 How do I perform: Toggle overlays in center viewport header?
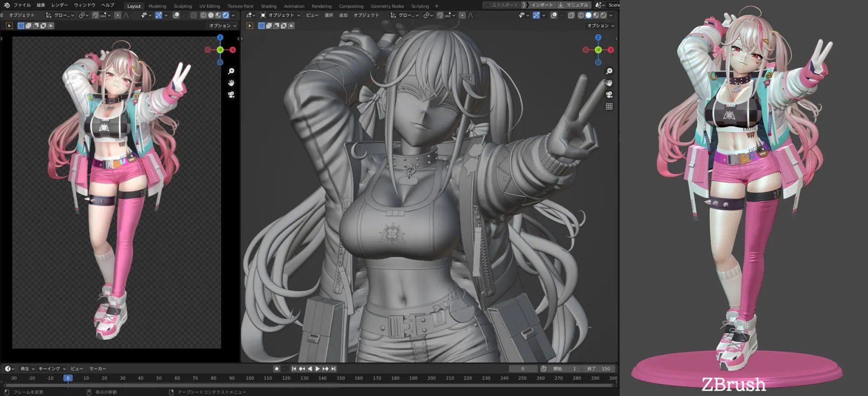tap(554, 15)
